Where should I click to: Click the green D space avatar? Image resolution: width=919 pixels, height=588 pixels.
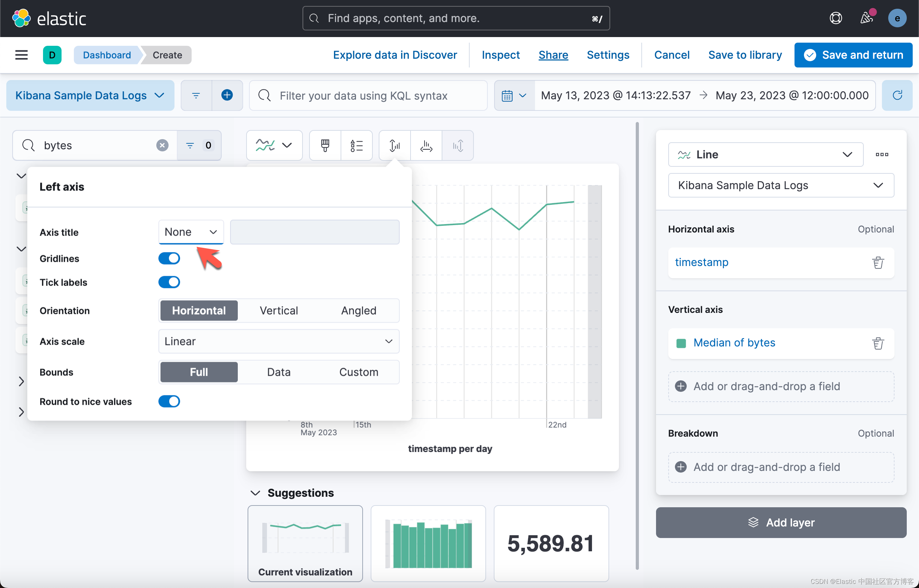52,55
